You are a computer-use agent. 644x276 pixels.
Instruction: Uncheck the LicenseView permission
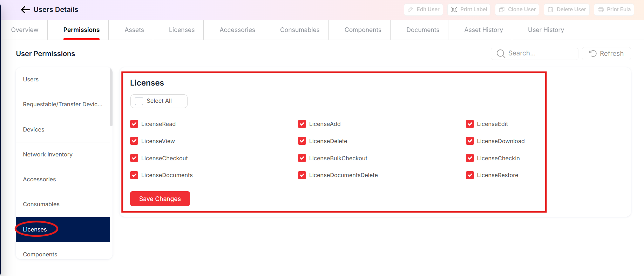[134, 141]
